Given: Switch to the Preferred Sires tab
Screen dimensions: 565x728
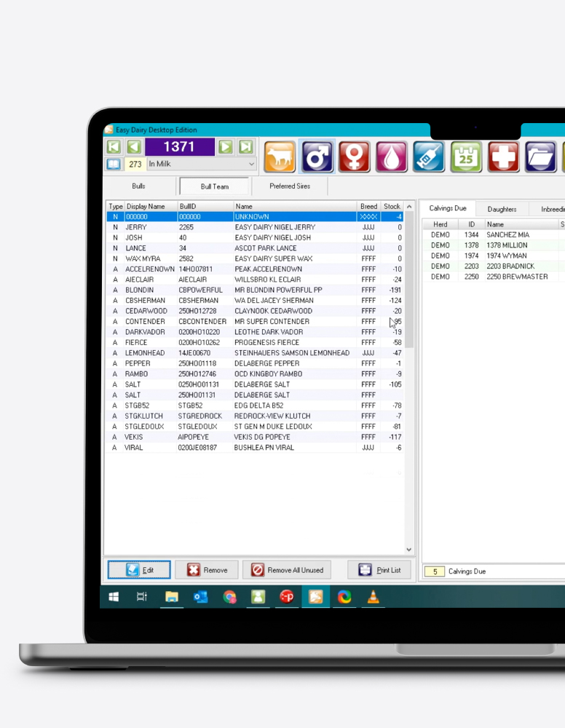Looking at the screenshot, I should click(290, 186).
